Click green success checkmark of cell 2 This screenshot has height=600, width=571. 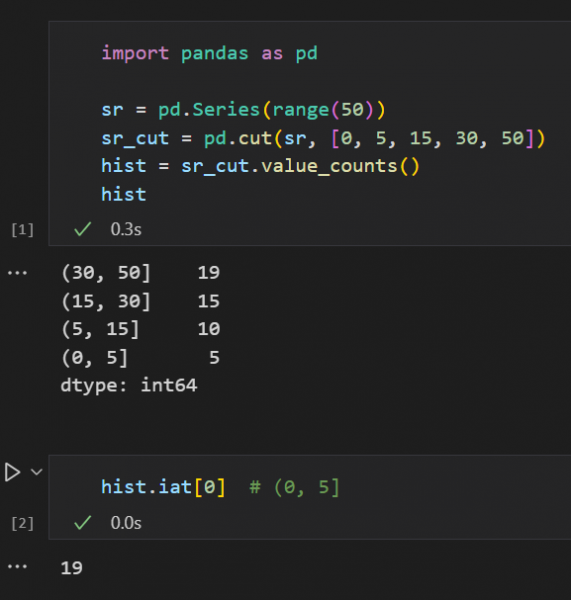[x=83, y=523]
